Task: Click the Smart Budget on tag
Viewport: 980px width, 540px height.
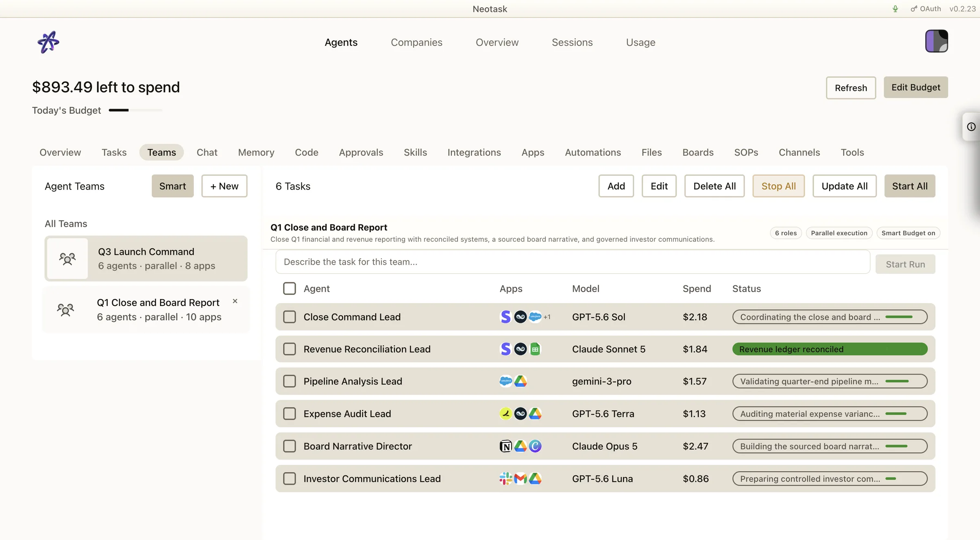Action: 908,233
